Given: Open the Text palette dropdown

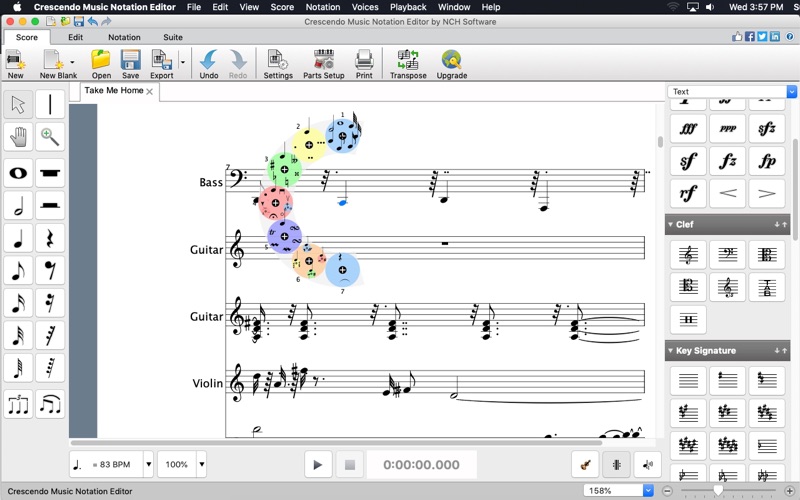Looking at the screenshot, I should click(x=791, y=92).
